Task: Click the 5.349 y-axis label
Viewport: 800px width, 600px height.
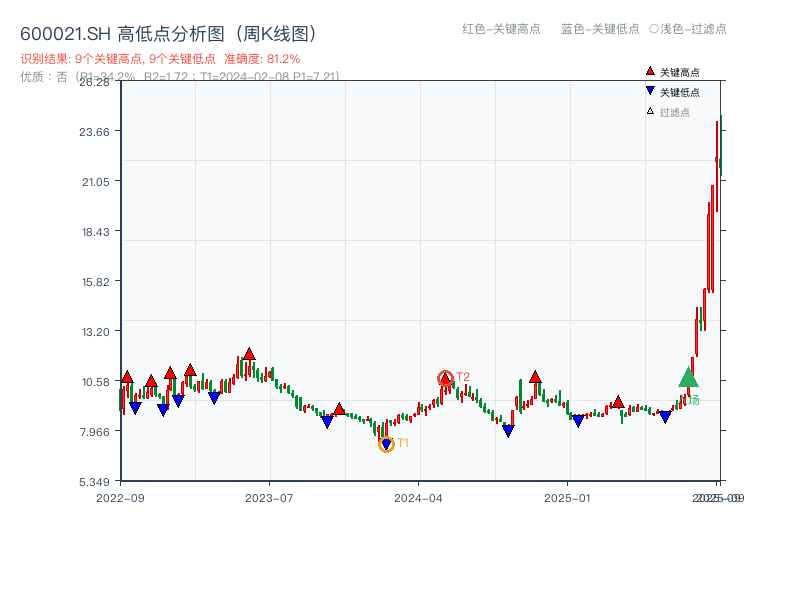Action: (94, 482)
